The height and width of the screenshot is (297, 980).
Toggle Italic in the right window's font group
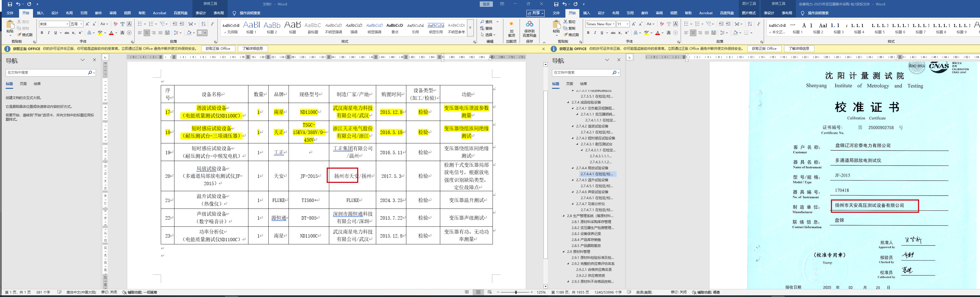(x=595, y=33)
